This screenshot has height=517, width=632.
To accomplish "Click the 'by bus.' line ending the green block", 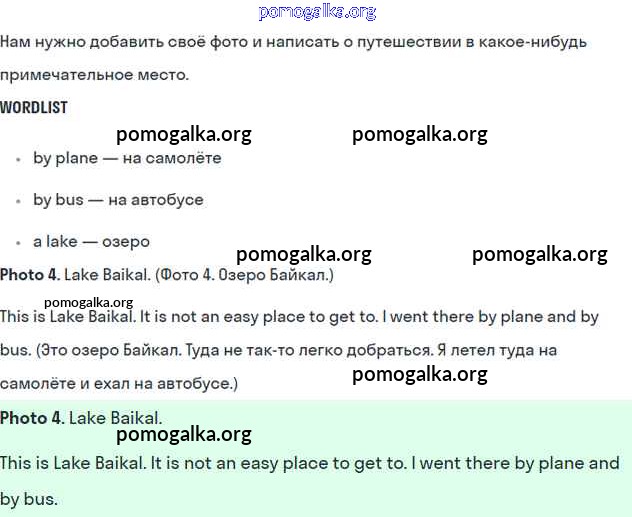I will coord(29,499).
